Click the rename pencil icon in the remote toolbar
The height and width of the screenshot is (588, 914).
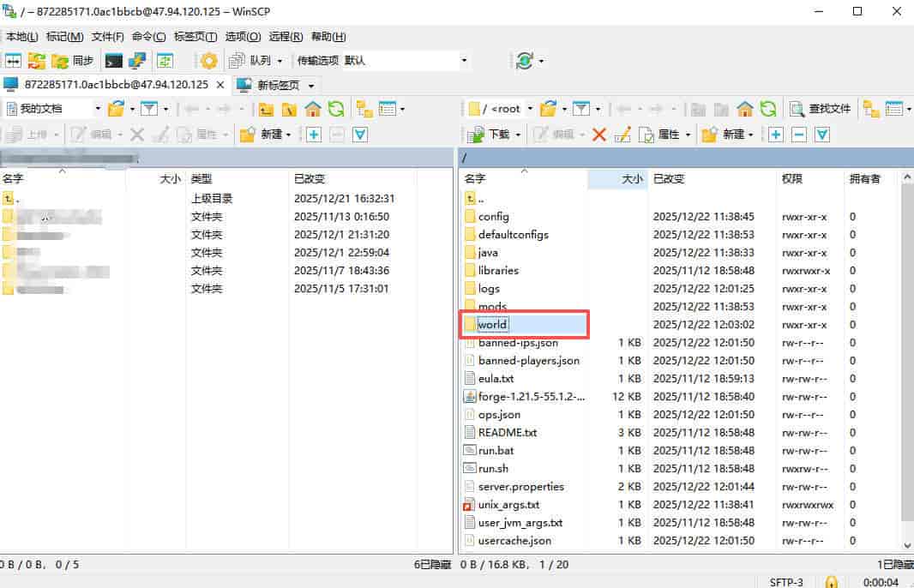(622, 135)
